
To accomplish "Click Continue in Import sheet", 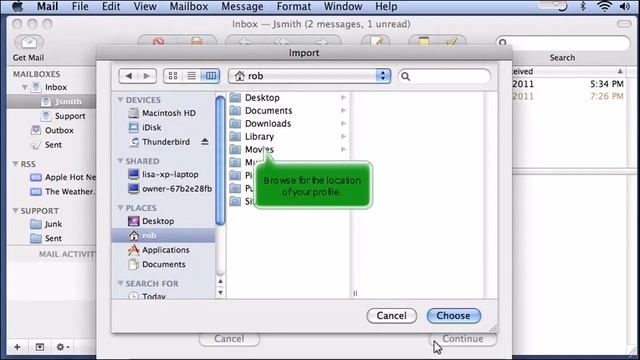I will click(x=463, y=339).
